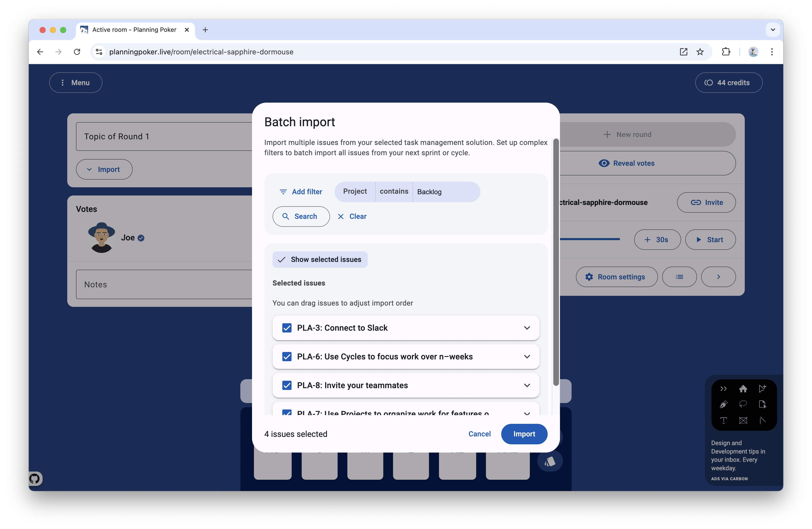
Task: Invite teammates via the Invite button
Action: click(x=706, y=203)
